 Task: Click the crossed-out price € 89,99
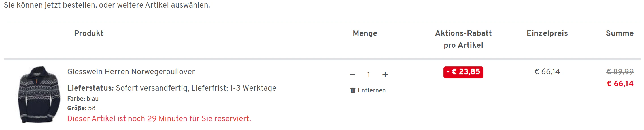click(x=620, y=72)
